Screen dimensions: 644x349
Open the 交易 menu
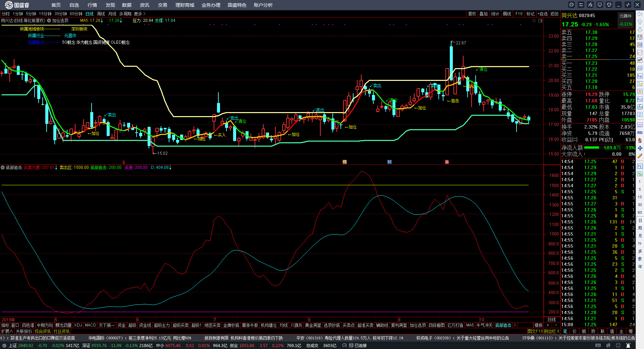coord(162,5)
